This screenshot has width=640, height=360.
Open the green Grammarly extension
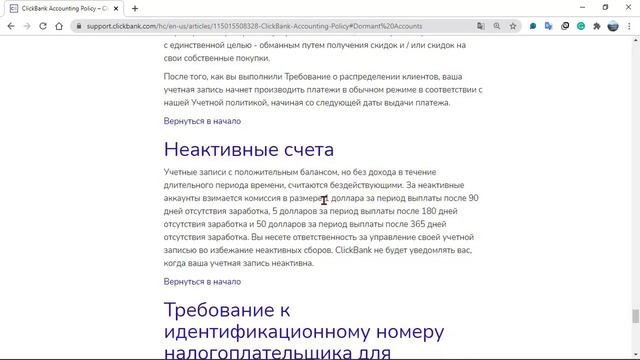tap(581, 26)
